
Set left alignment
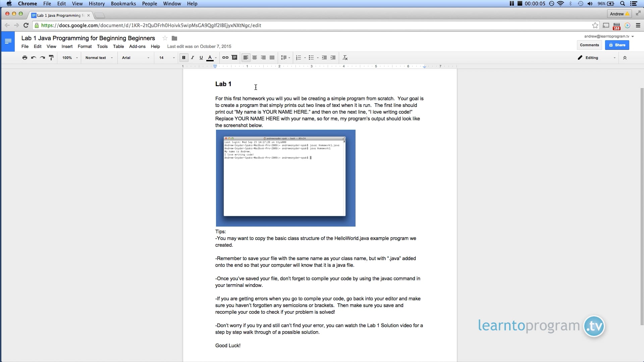point(246,58)
